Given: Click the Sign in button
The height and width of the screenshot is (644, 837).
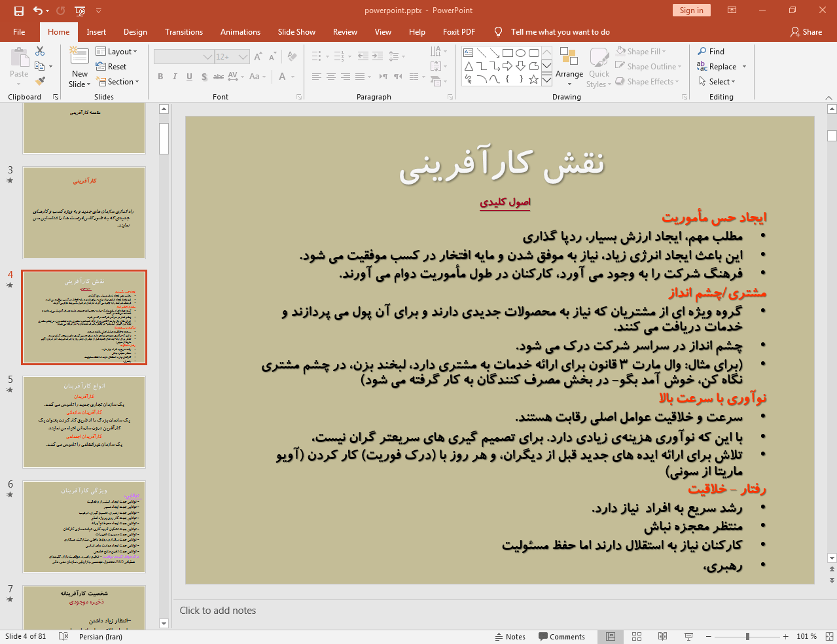Looking at the screenshot, I should tap(690, 10).
